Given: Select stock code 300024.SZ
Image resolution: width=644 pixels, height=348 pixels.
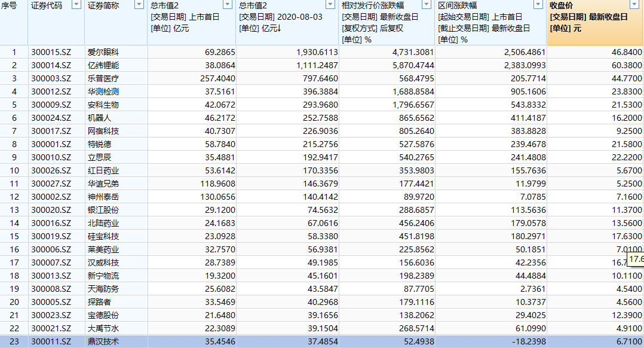Looking at the screenshot, I should (51, 118).
